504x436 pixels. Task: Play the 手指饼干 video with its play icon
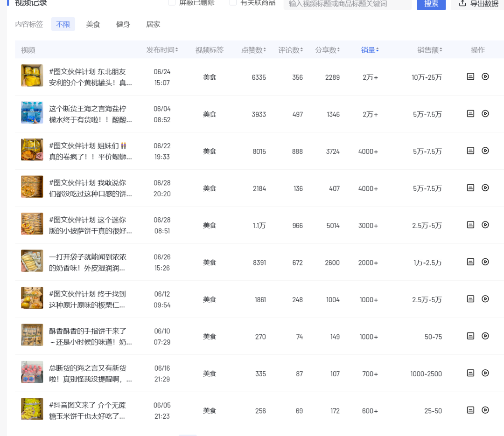click(x=486, y=336)
